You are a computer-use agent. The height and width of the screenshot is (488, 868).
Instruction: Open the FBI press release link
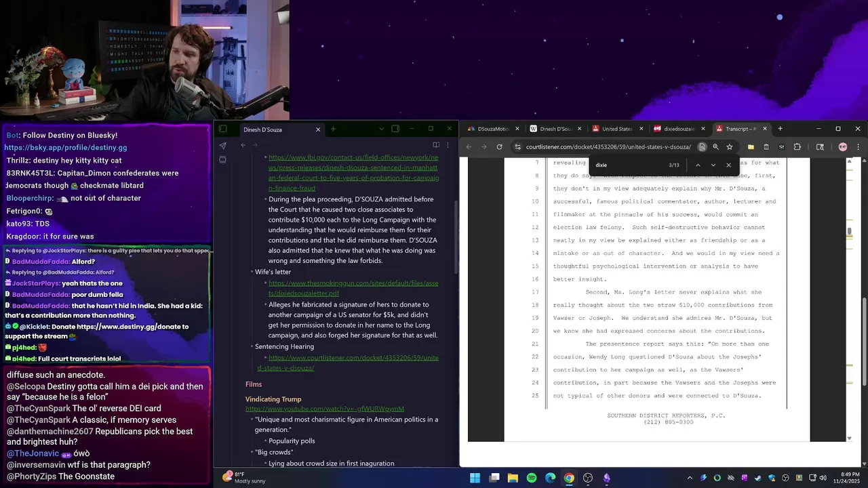353,173
